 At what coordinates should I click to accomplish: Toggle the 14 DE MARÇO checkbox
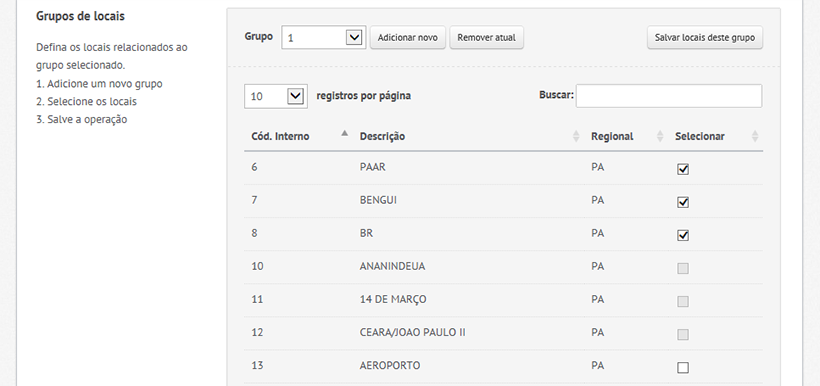pos(683,301)
